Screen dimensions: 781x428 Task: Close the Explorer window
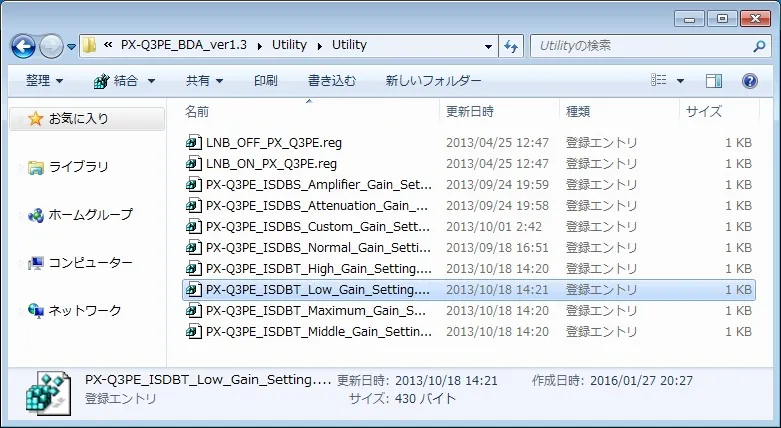point(755,19)
